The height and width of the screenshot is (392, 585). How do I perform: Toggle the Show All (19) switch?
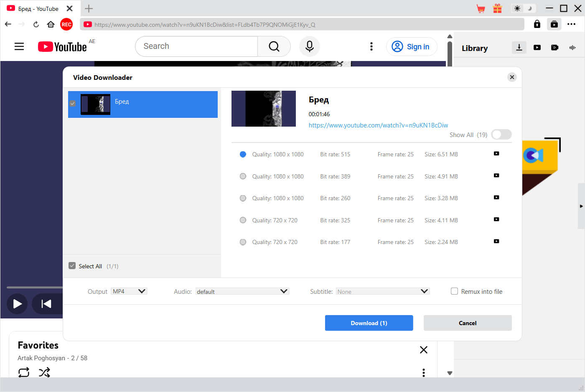coord(501,135)
